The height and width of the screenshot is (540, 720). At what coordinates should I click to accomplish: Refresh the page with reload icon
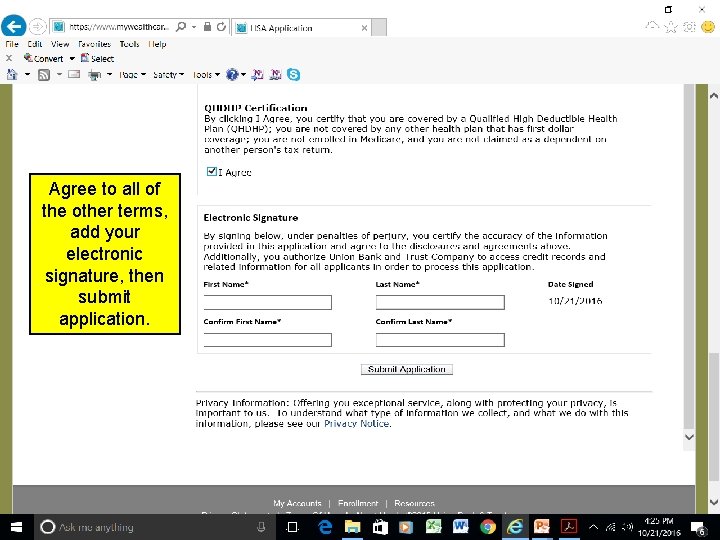pyautogui.click(x=221, y=27)
